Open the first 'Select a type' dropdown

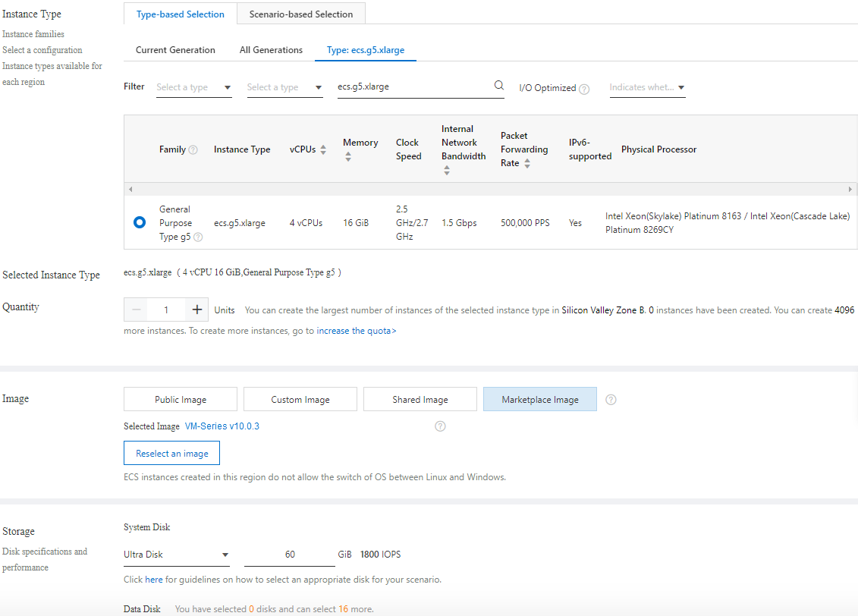pyautogui.click(x=193, y=87)
